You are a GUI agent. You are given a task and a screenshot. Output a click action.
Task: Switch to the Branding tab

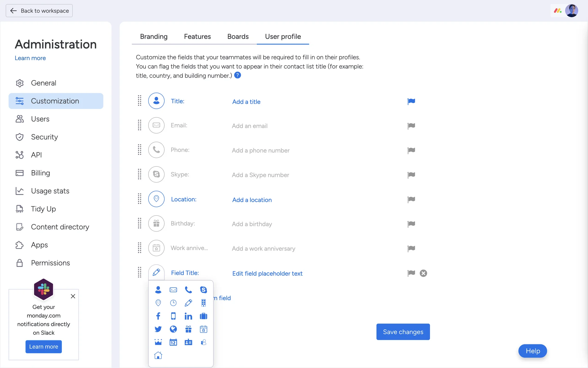coord(154,36)
